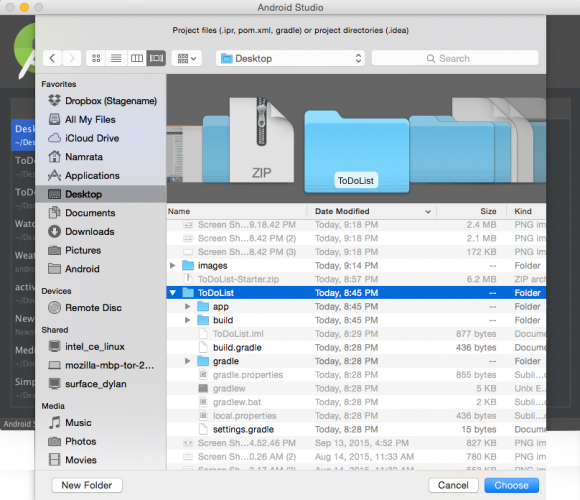Go back with the left chevron button
The height and width of the screenshot is (500, 580).
tap(53, 58)
